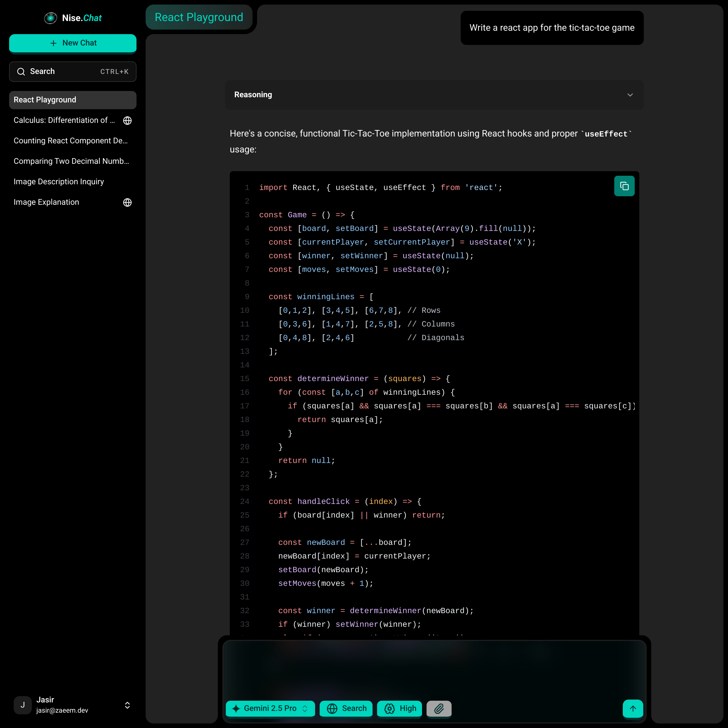Image resolution: width=728 pixels, height=728 pixels.
Task: Click the paperclip attachment icon
Action: tap(439, 708)
